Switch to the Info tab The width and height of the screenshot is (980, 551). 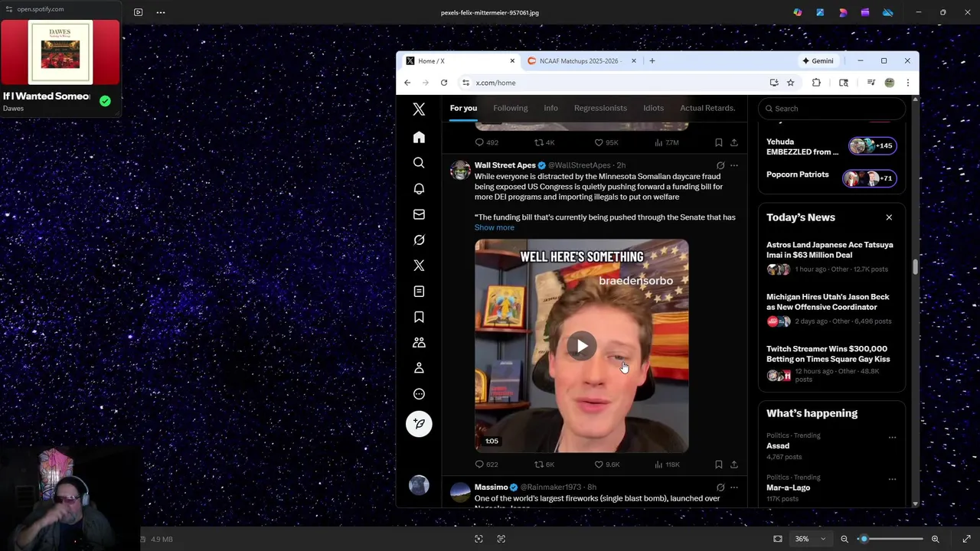pos(550,108)
